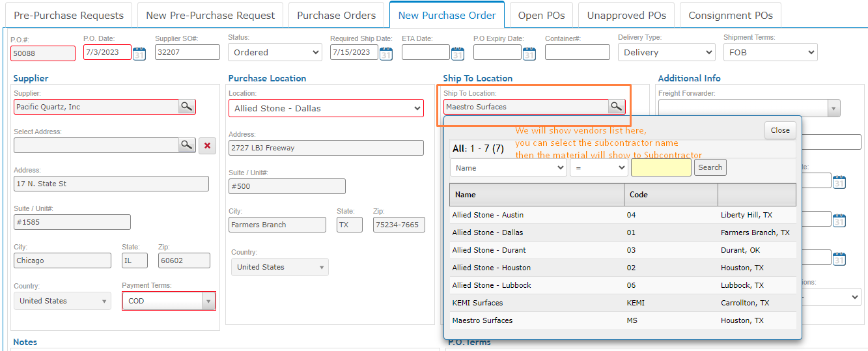Open the equals operator dropdown

[598, 167]
